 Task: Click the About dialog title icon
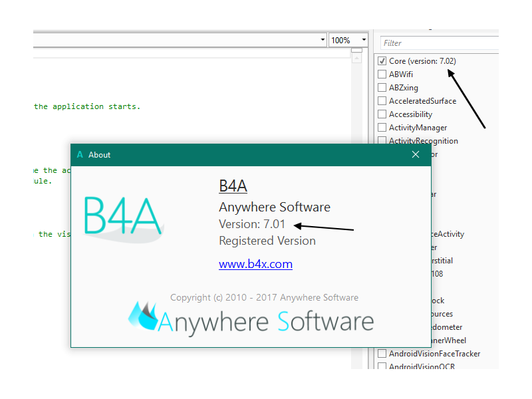80,155
